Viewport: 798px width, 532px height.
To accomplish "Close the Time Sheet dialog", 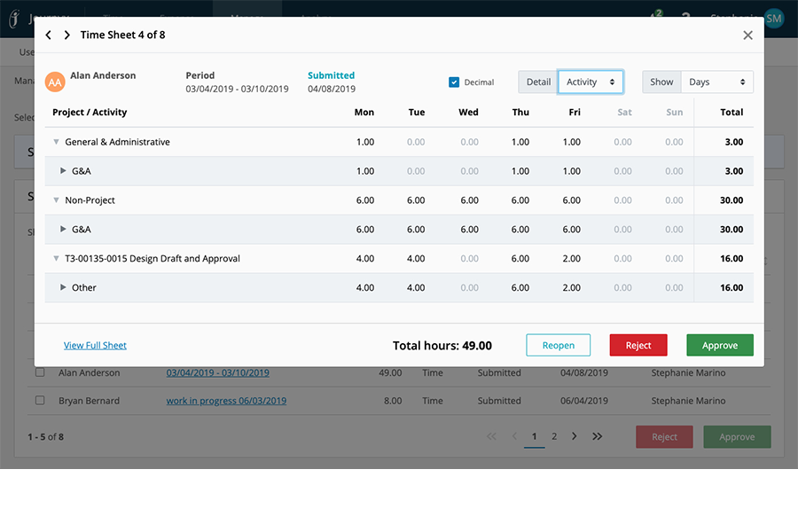I will coord(747,35).
